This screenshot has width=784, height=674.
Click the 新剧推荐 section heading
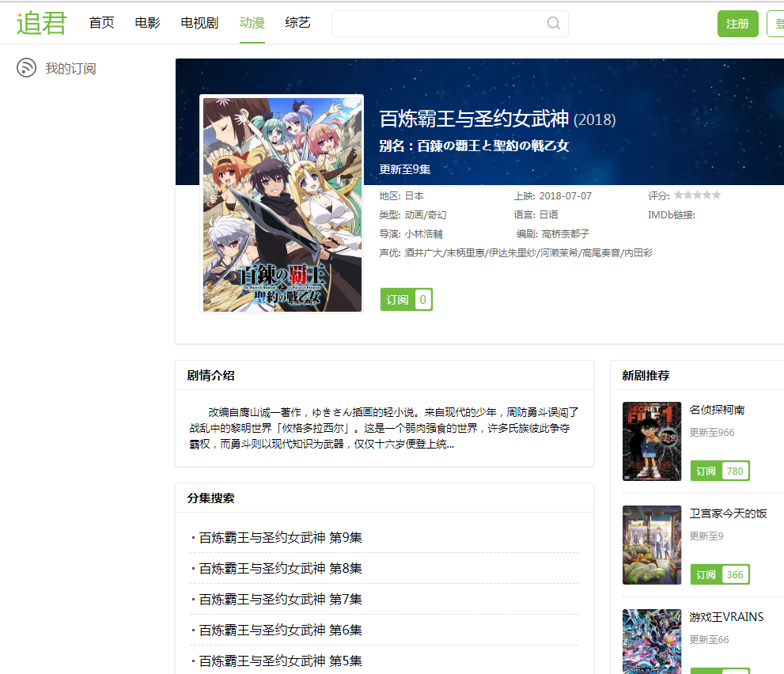(x=646, y=376)
